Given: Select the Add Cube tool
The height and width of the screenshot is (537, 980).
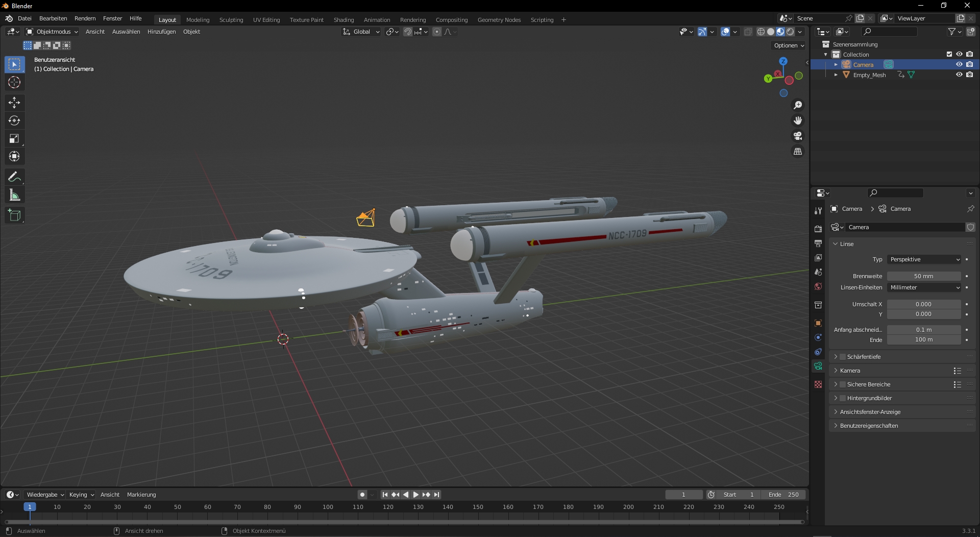Looking at the screenshot, I should [x=14, y=215].
